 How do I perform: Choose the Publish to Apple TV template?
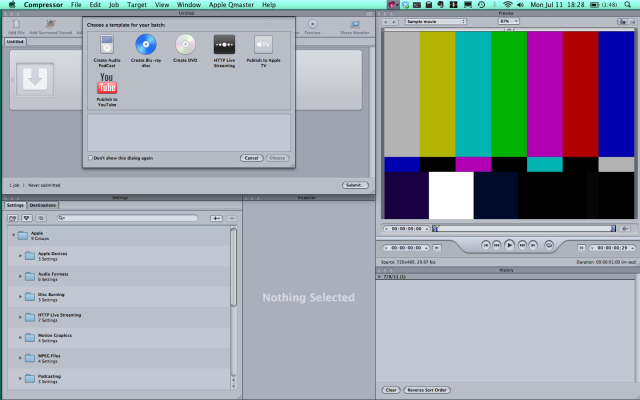point(262,44)
